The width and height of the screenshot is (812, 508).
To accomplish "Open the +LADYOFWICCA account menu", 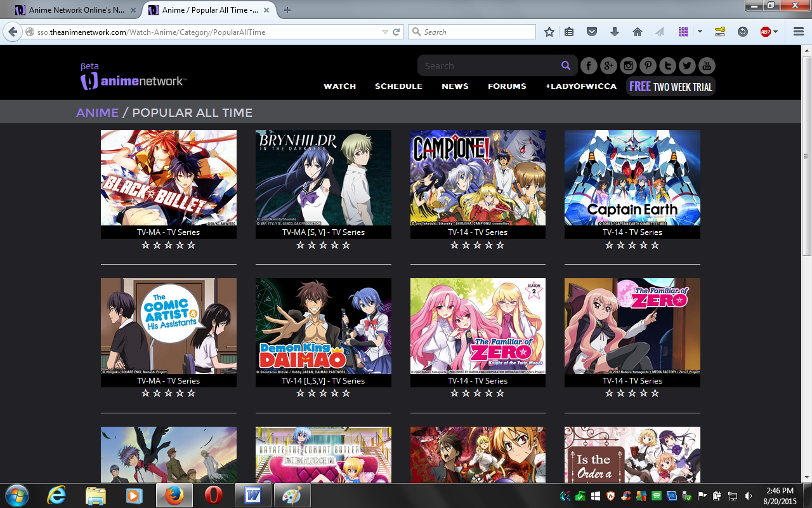I will [580, 86].
